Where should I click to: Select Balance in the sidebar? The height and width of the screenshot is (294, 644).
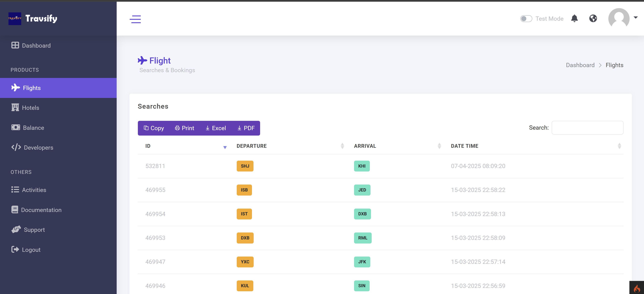pos(33,128)
